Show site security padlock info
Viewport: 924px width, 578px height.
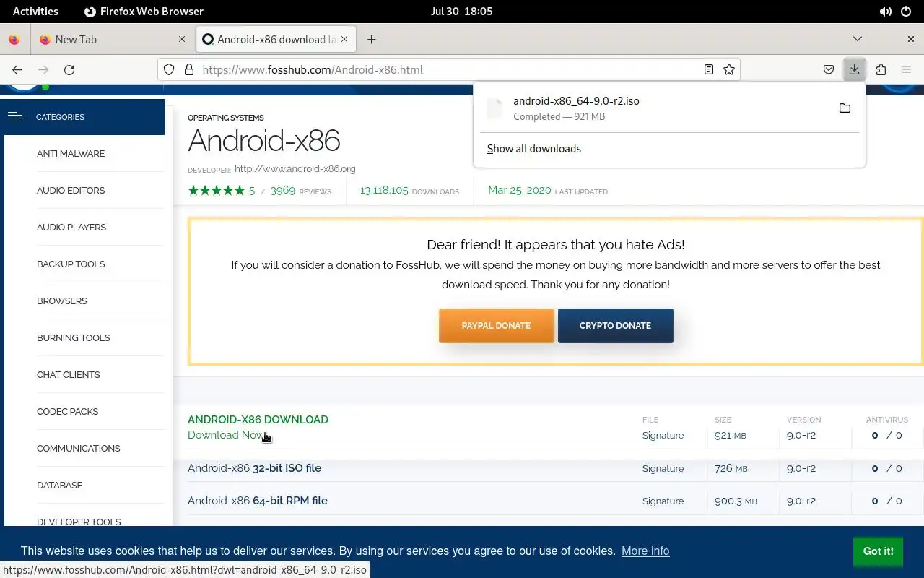point(189,69)
